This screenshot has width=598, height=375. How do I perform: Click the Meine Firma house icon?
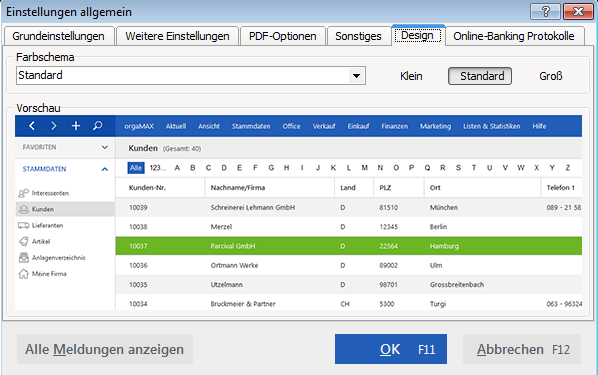(x=24, y=274)
